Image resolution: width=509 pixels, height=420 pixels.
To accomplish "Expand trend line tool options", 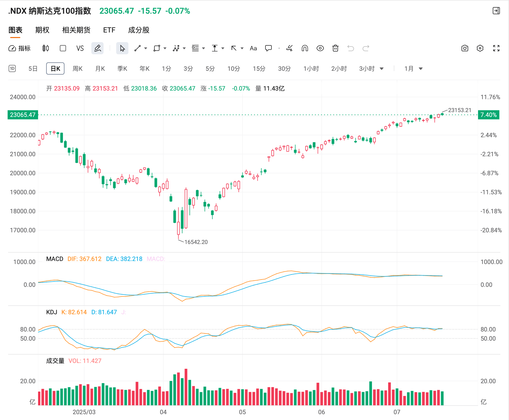I will [x=146, y=48].
